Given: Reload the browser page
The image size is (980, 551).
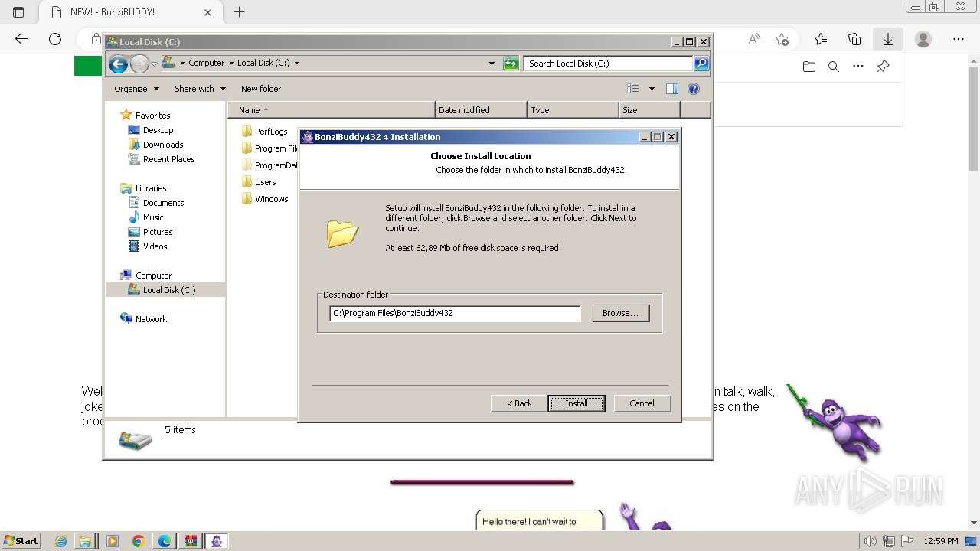Looking at the screenshot, I should coord(55,39).
